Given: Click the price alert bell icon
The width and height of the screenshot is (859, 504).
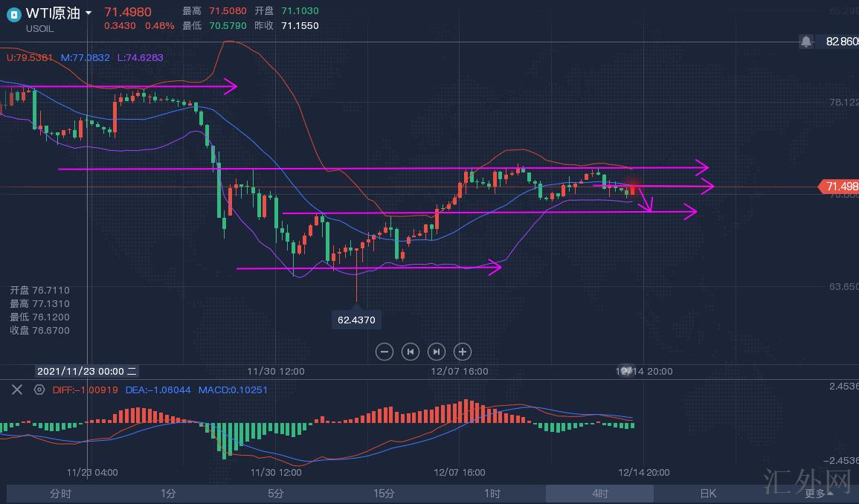Looking at the screenshot, I should [806, 42].
